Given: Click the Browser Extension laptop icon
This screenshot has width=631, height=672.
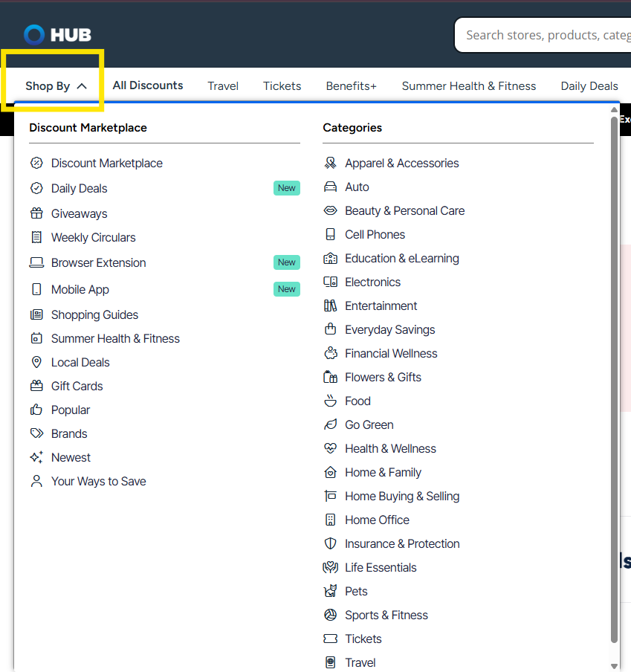Looking at the screenshot, I should click(x=36, y=262).
